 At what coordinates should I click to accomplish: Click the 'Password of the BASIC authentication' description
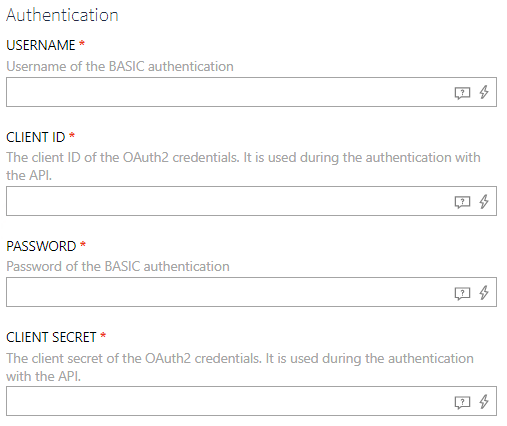118,267
